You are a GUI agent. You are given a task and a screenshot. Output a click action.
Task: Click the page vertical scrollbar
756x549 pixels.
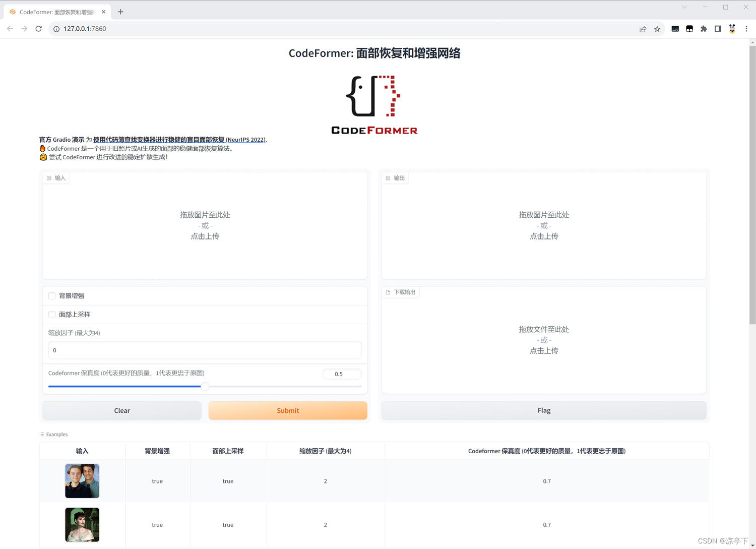[752, 185]
